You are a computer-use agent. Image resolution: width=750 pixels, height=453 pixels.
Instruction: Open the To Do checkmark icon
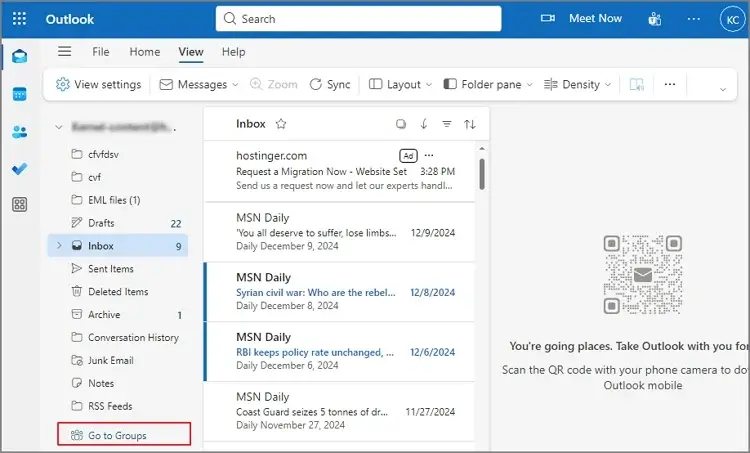pyautogui.click(x=20, y=168)
